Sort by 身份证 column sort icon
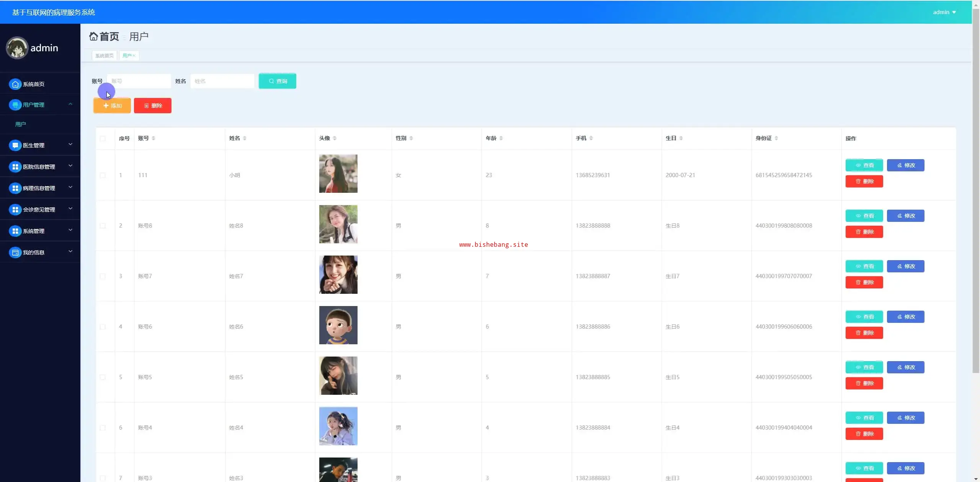This screenshot has width=980, height=482. pos(776,138)
